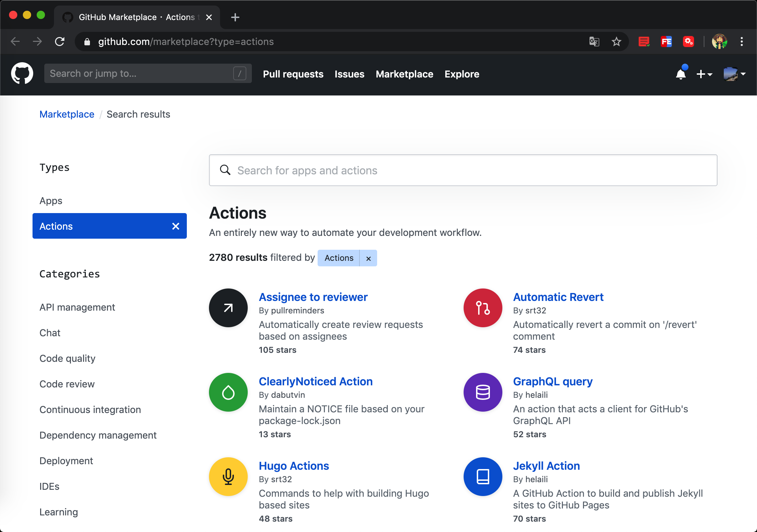Open the notifications bell
The image size is (757, 532).
pyautogui.click(x=681, y=74)
